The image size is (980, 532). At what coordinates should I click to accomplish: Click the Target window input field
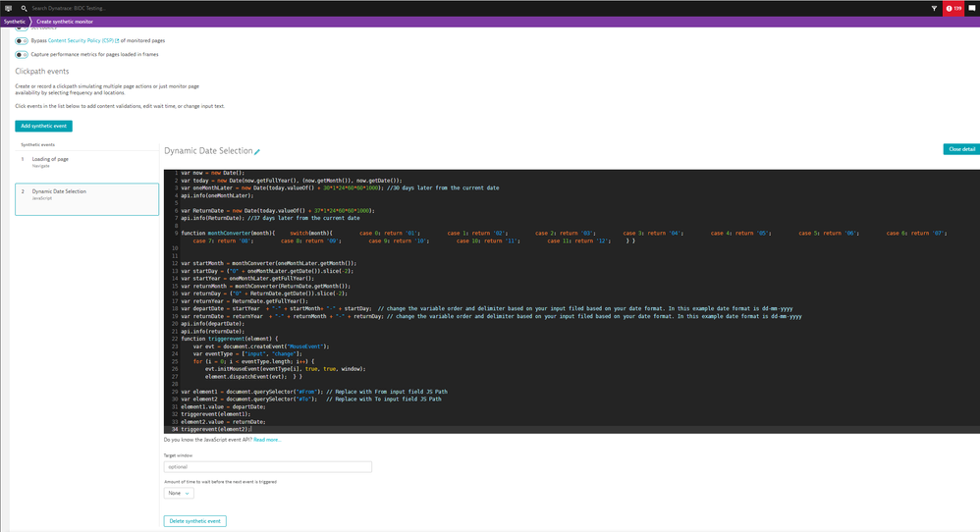(x=267, y=467)
